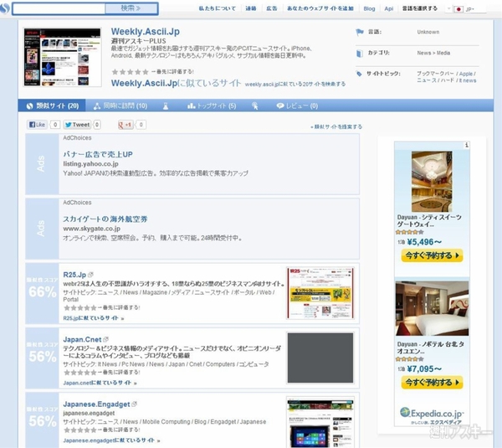Click external link icon beside R25.Jp
The image size is (502, 448).
[90, 275]
